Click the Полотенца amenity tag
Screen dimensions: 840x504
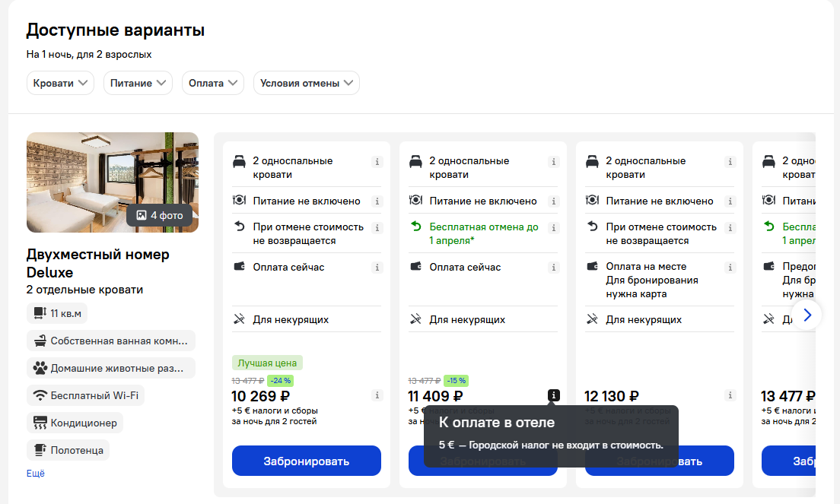pyautogui.click(x=68, y=450)
